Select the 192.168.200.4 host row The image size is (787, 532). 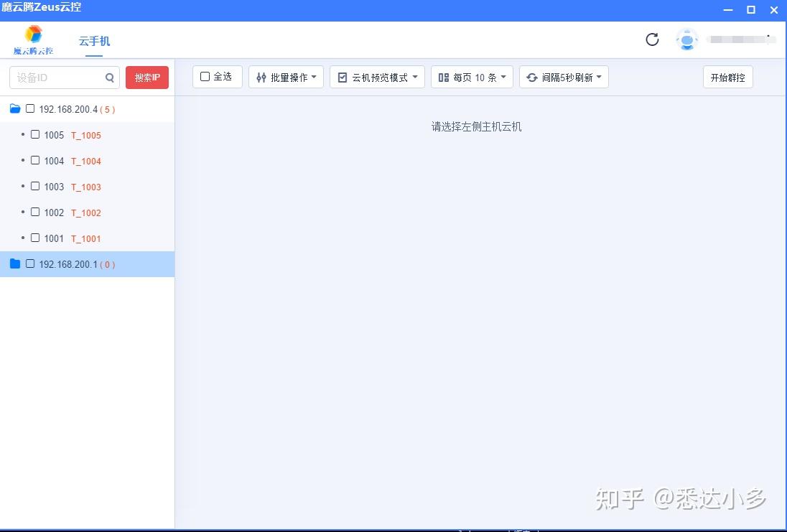88,109
